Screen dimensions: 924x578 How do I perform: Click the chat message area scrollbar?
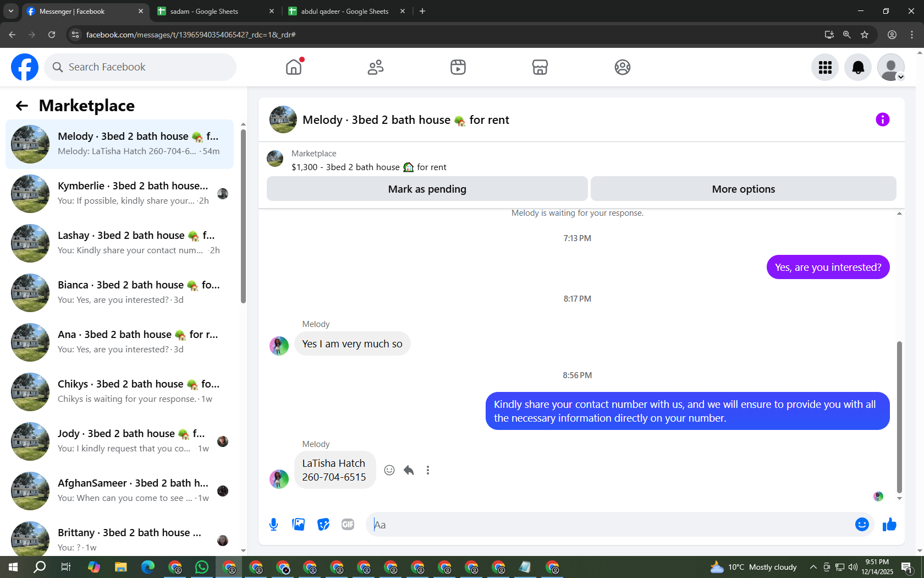[x=899, y=417]
